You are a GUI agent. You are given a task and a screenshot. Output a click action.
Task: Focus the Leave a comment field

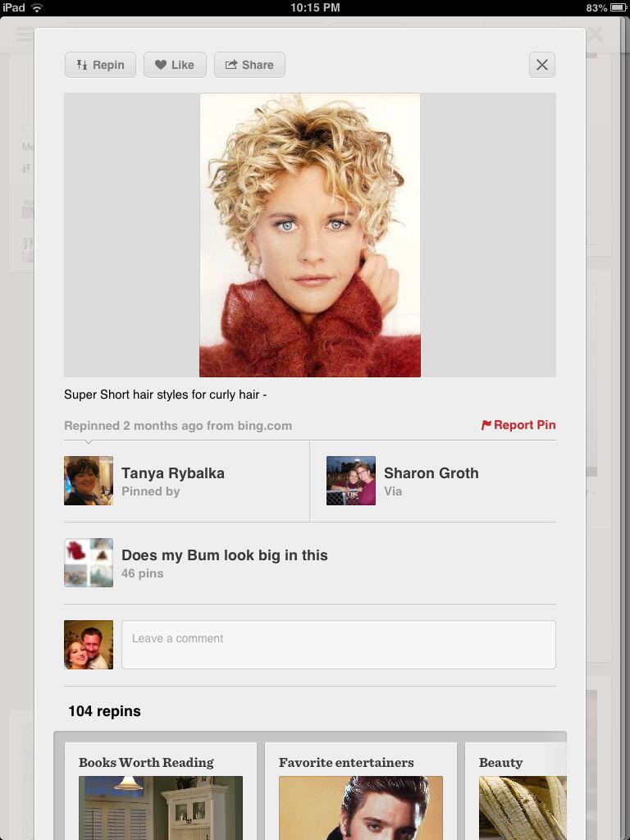339,645
